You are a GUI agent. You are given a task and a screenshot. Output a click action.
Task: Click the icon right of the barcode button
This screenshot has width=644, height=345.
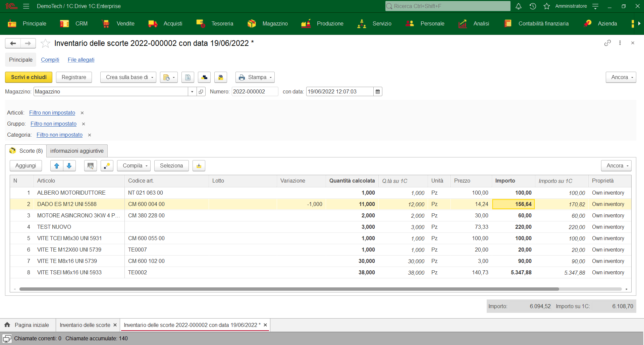point(107,166)
